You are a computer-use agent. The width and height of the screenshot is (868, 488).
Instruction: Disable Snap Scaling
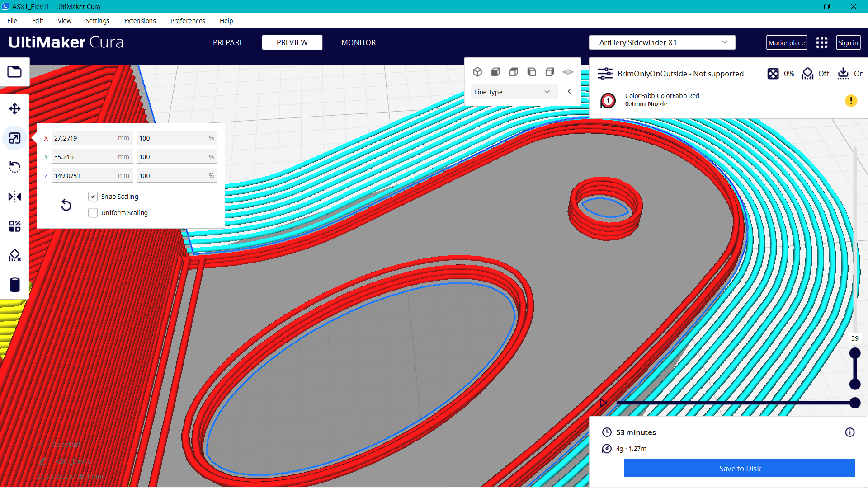point(93,196)
